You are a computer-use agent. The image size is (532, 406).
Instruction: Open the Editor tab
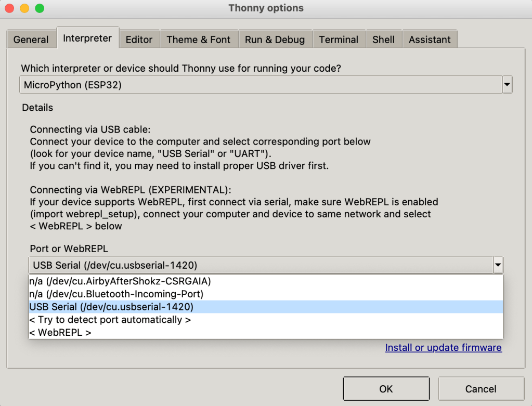click(139, 40)
